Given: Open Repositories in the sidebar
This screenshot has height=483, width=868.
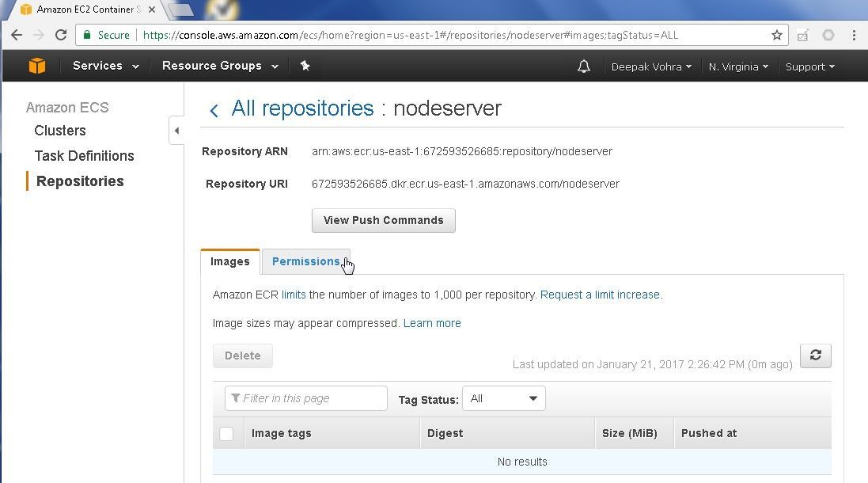Looking at the screenshot, I should 80,181.
